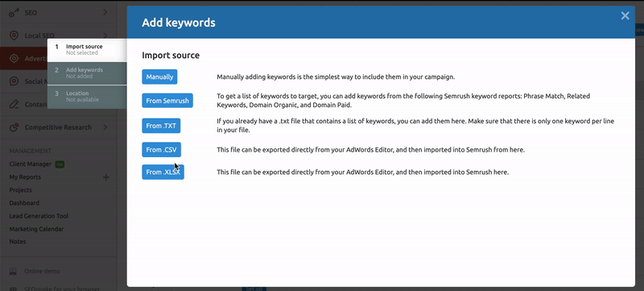
Task: Go to step 2 Add keywords
Action: click(x=87, y=73)
